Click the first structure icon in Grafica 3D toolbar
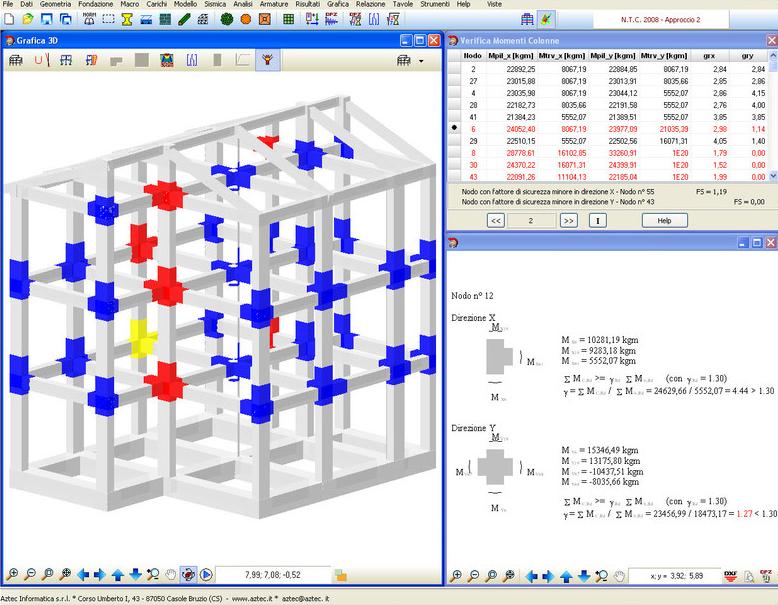778x605 pixels. tap(15, 61)
